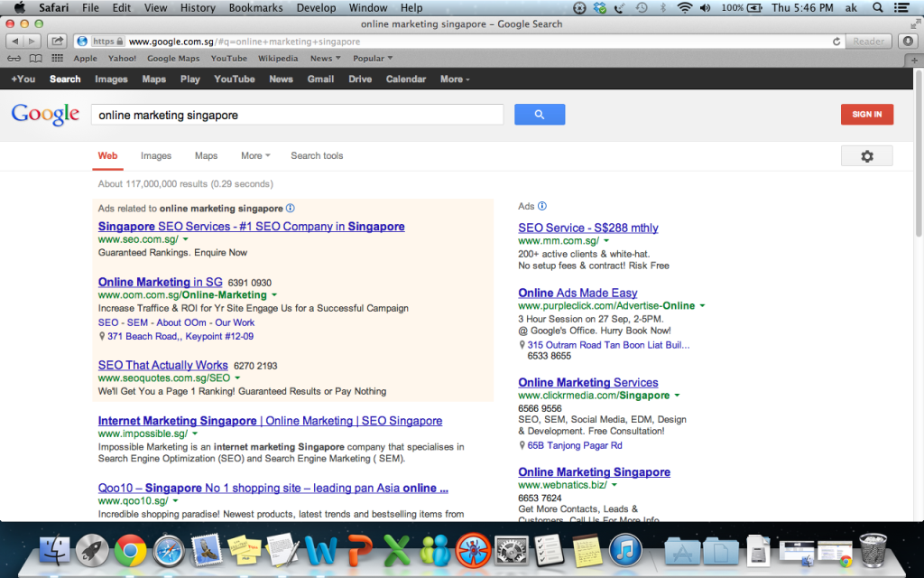Screen dimensions: 924x578
Task: Click the blue magnifier search button
Action: [x=540, y=115]
